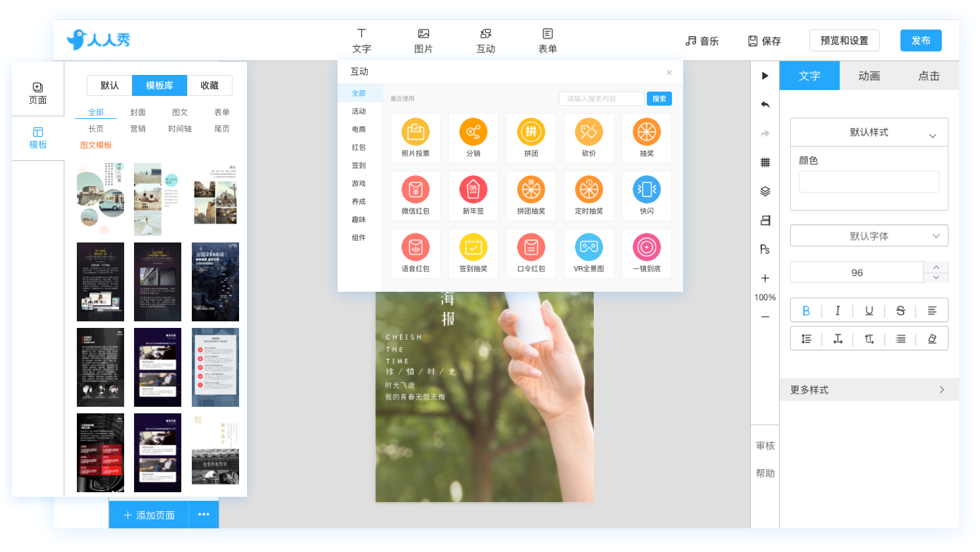Click the 请输入搜索内容 search box
Screen dimensions: 980x552
(602, 99)
